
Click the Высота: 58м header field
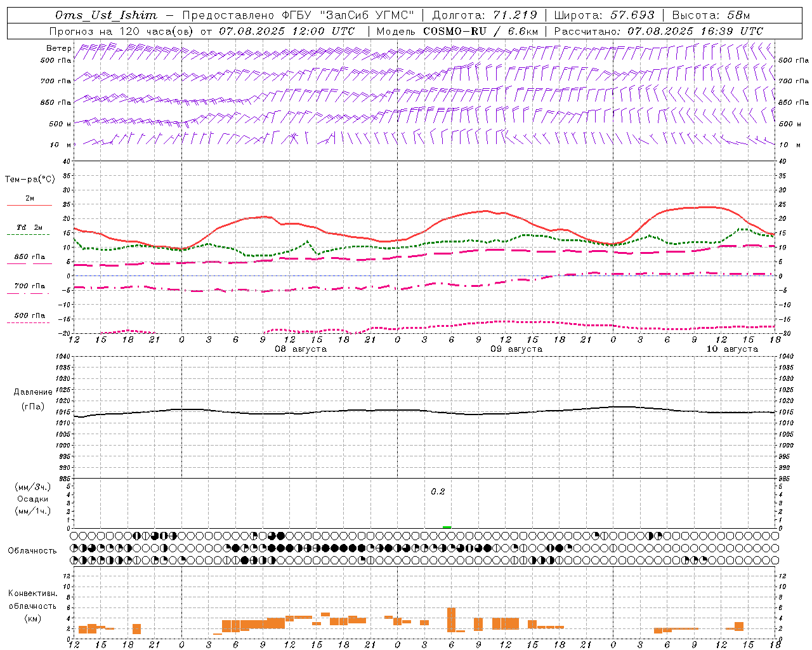(x=710, y=15)
